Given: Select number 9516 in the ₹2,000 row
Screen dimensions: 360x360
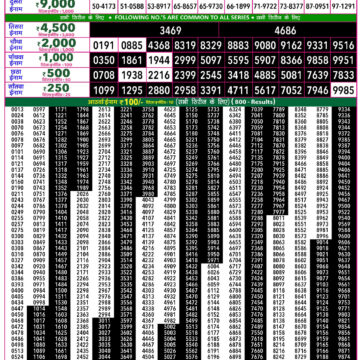Looking at the screenshot, I should point(343,45).
